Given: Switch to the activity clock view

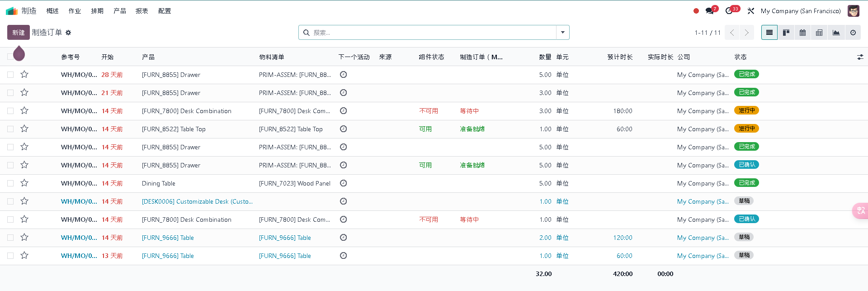Looking at the screenshot, I should coord(853,33).
